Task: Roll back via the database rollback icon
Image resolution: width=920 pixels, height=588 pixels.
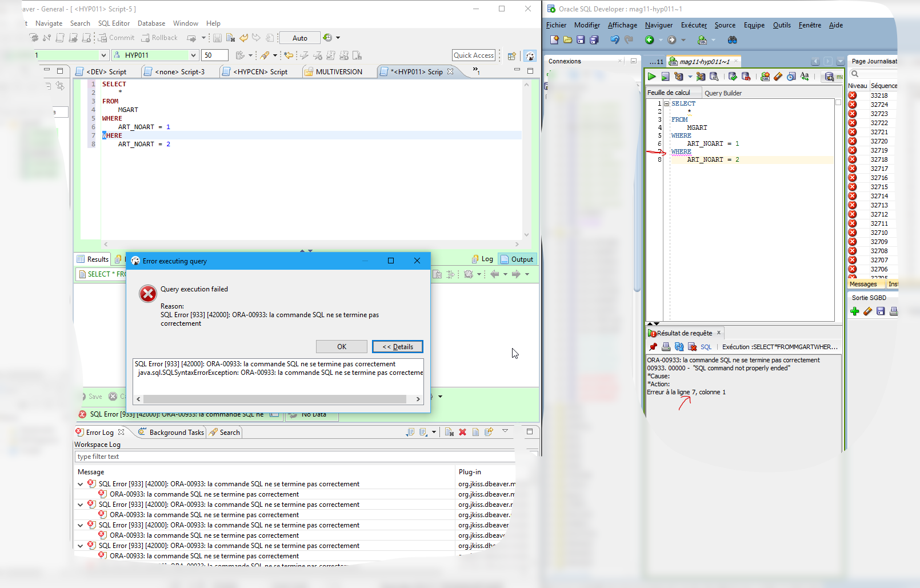Action: (x=746, y=76)
